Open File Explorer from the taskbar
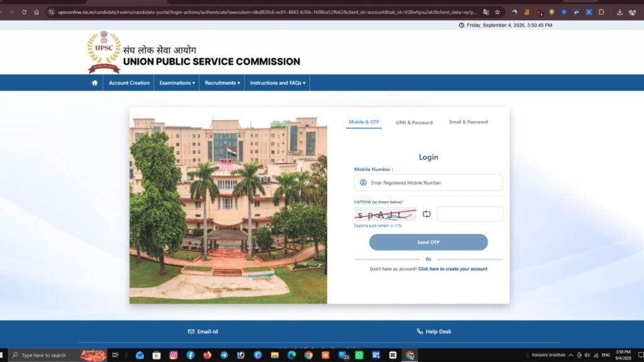 (x=275, y=355)
